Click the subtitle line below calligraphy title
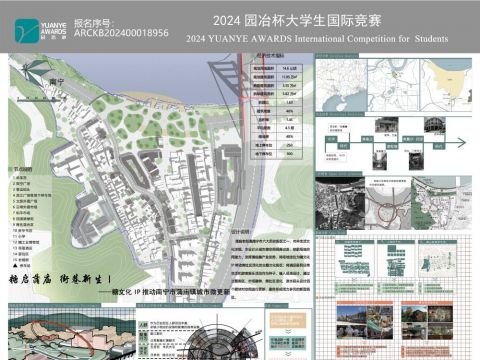Screen dimensions: 480x360 pyautogui.click(x=166, y=292)
